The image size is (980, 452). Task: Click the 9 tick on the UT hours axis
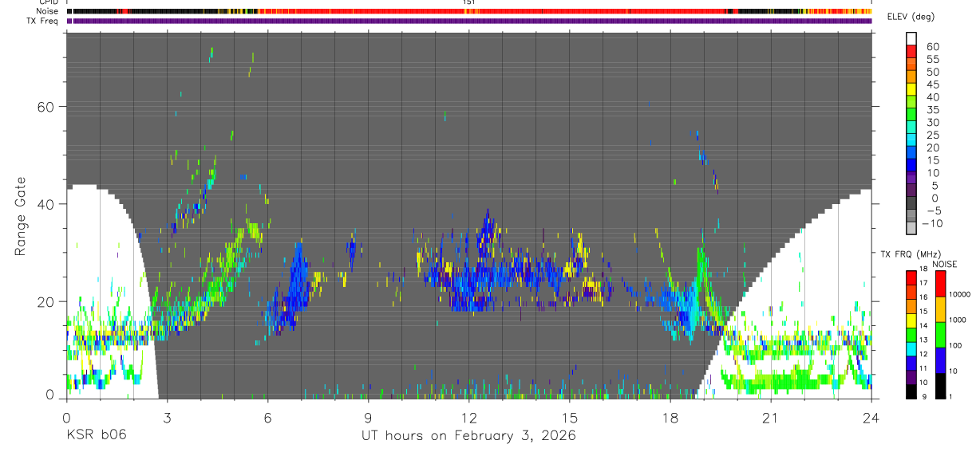368,417
